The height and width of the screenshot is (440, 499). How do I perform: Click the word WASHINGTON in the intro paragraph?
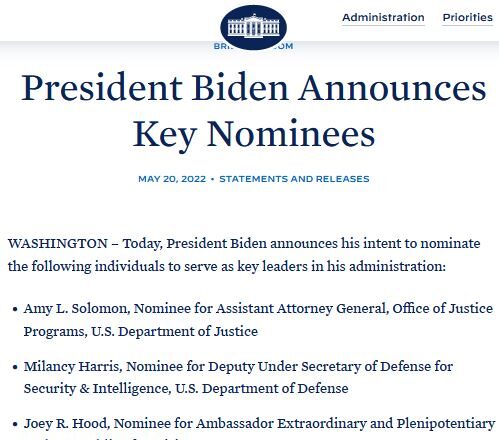[58, 244]
